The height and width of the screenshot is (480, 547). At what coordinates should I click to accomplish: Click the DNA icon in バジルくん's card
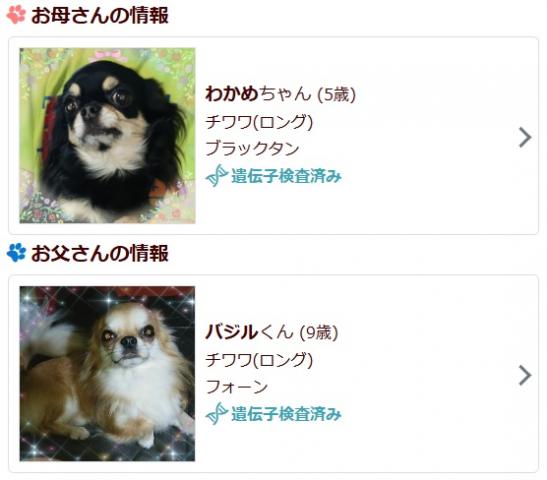point(217,414)
